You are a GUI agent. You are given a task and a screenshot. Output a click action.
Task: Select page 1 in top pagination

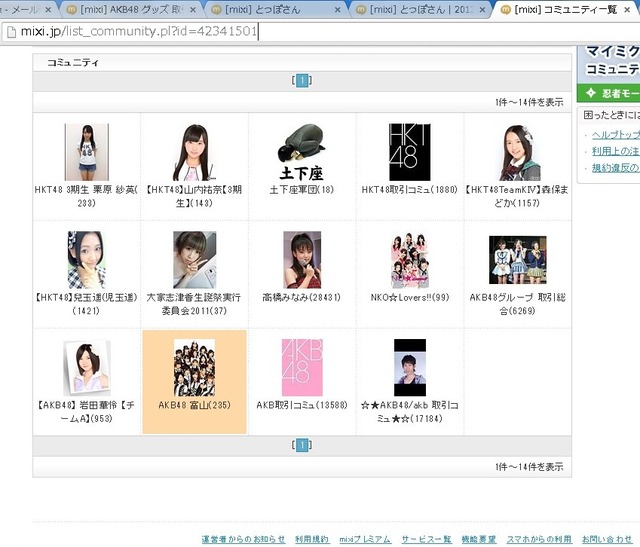(x=302, y=81)
